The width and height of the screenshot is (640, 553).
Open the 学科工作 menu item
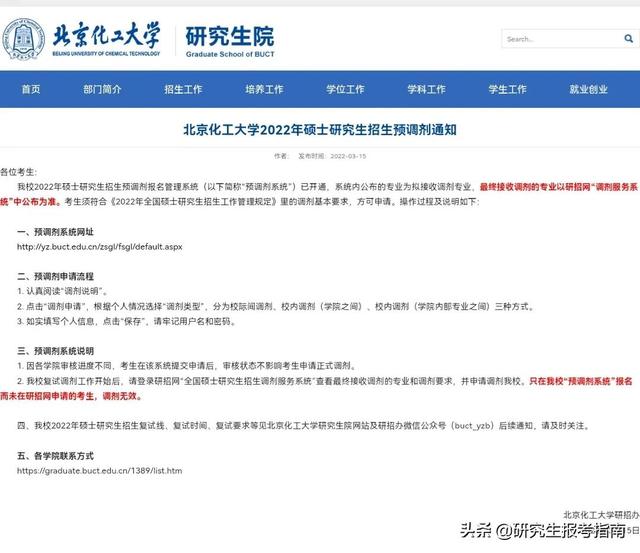(x=427, y=89)
